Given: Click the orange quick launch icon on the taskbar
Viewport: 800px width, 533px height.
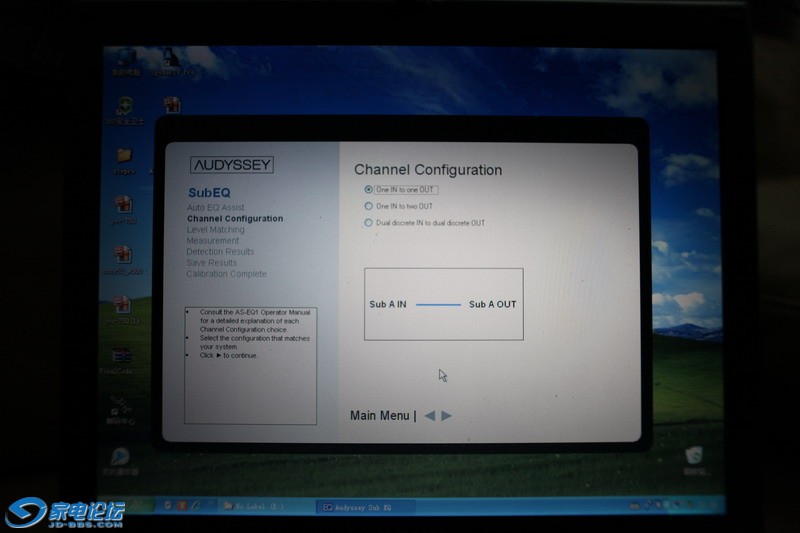Looking at the screenshot, I should click(182, 505).
